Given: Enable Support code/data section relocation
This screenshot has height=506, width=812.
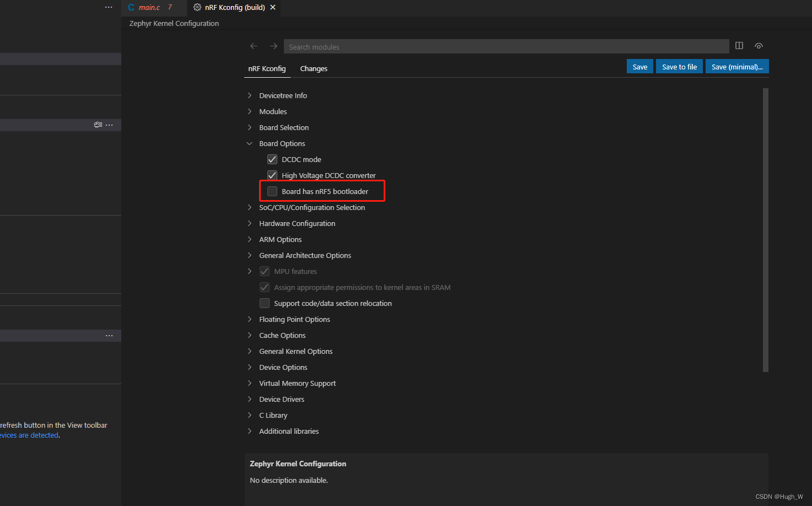Looking at the screenshot, I should tap(265, 303).
